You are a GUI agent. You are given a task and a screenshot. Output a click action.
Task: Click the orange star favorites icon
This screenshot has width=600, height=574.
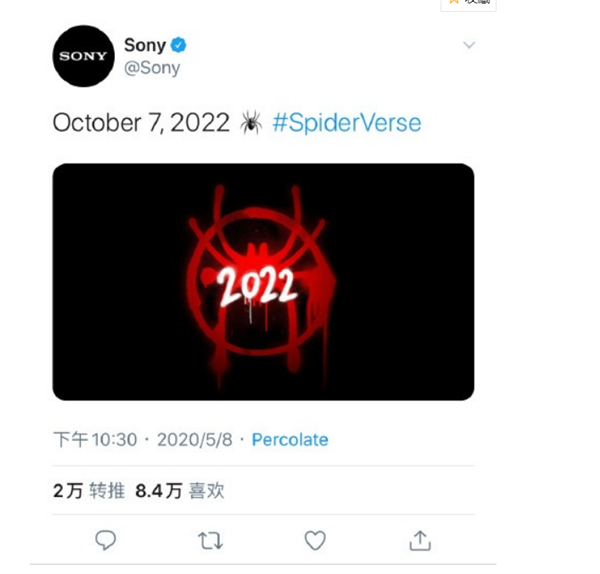tap(454, 2)
